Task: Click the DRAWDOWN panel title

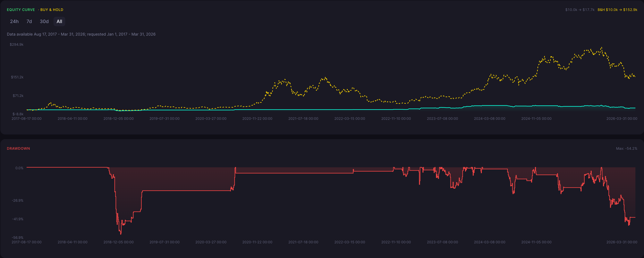Action: tap(18, 149)
